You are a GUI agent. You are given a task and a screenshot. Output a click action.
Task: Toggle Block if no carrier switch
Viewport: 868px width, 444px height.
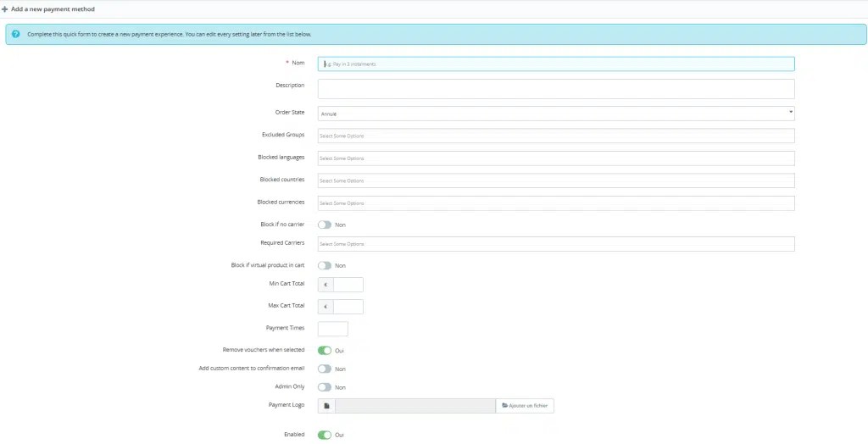click(325, 225)
